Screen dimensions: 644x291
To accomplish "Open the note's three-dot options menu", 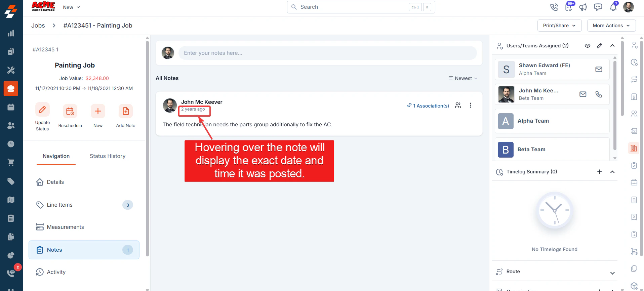I will [471, 105].
